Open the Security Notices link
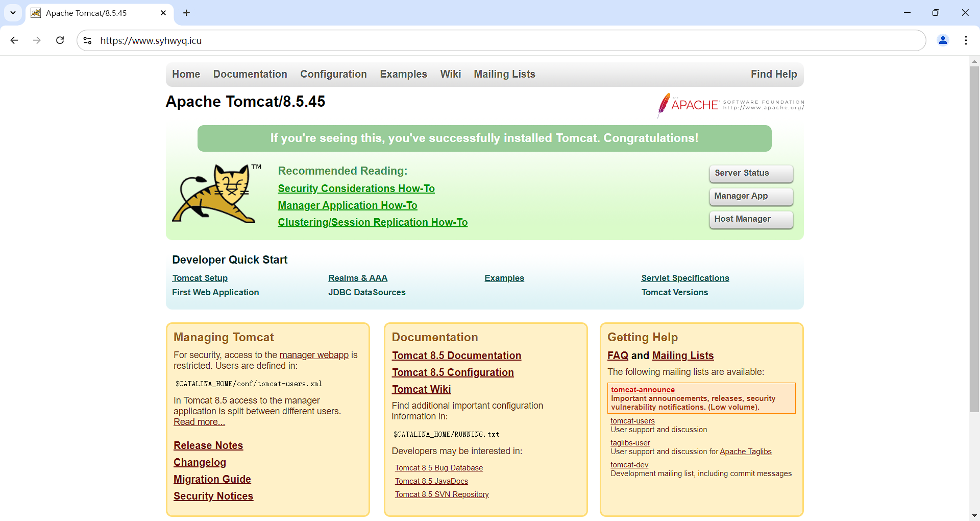The image size is (980, 521). coord(213,496)
